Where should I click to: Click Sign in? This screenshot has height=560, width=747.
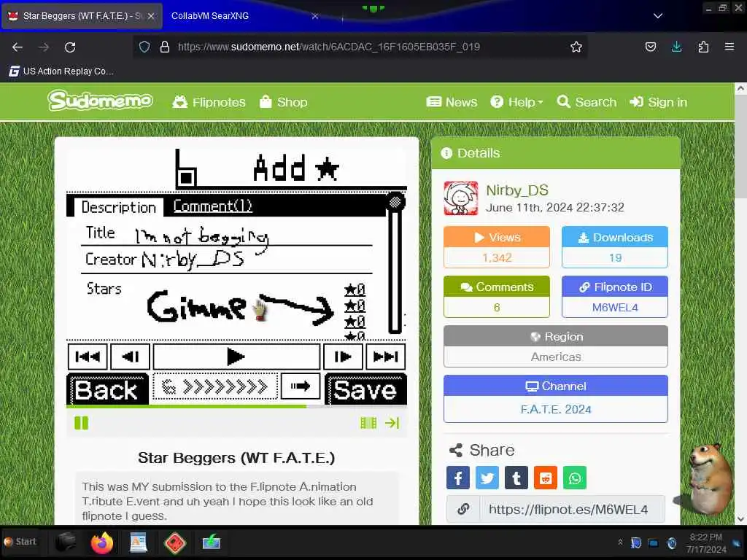pos(659,102)
